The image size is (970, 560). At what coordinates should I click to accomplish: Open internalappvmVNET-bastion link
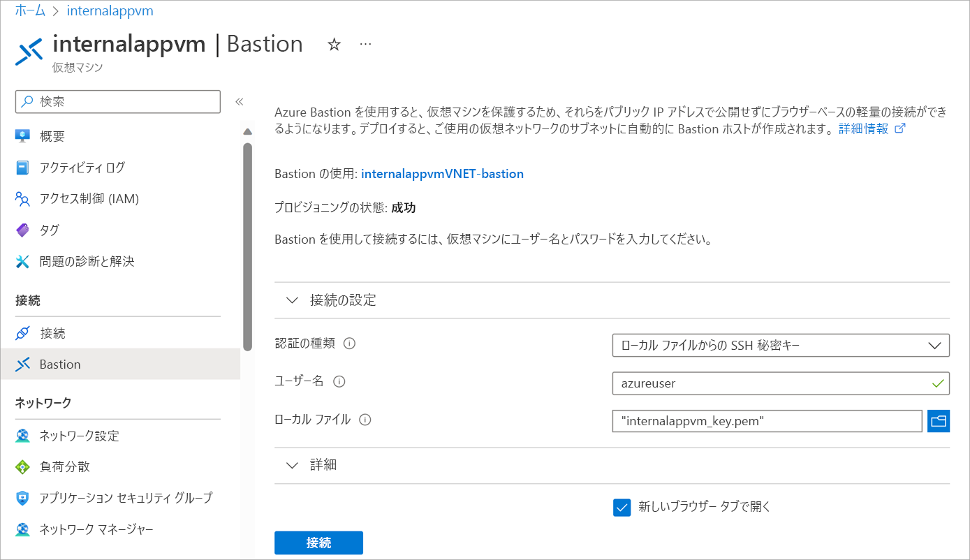tap(442, 174)
